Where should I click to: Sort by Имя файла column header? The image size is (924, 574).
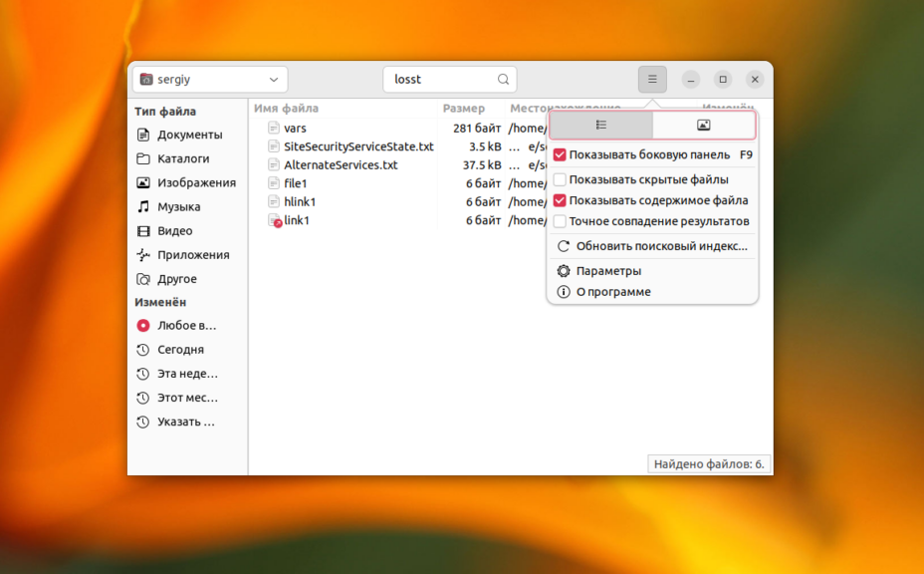point(287,109)
